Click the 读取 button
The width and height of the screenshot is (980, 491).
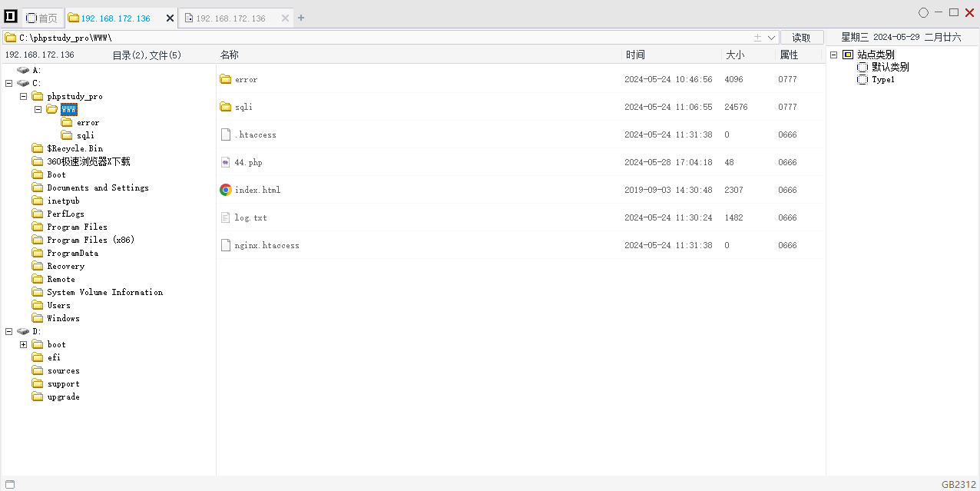(801, 38)
